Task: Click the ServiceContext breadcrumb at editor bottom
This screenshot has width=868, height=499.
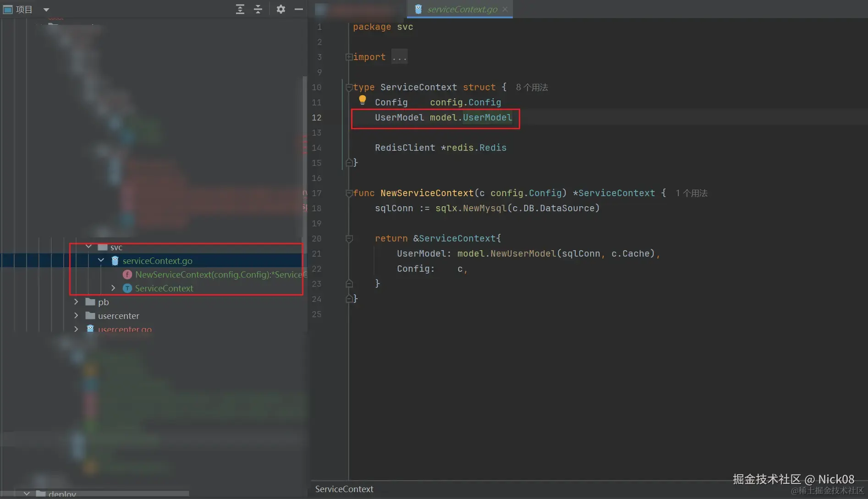Action: (344, 489)
